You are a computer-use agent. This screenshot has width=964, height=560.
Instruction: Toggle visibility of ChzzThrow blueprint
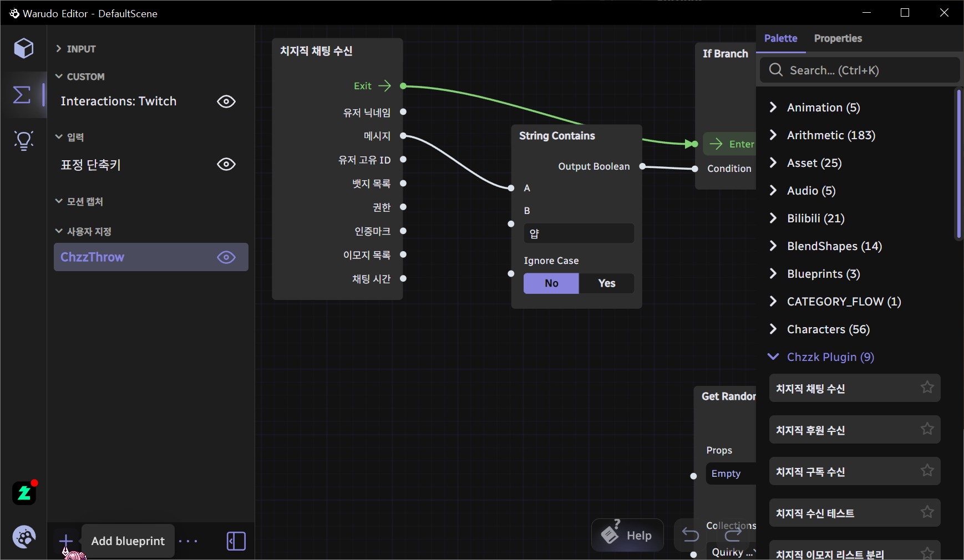tap(226, 257)
